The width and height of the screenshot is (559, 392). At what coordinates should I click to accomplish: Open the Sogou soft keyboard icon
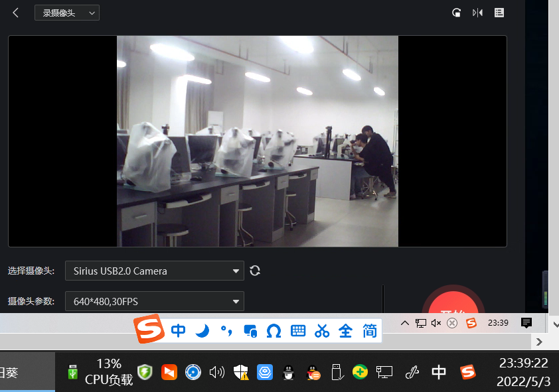point(298,330)
